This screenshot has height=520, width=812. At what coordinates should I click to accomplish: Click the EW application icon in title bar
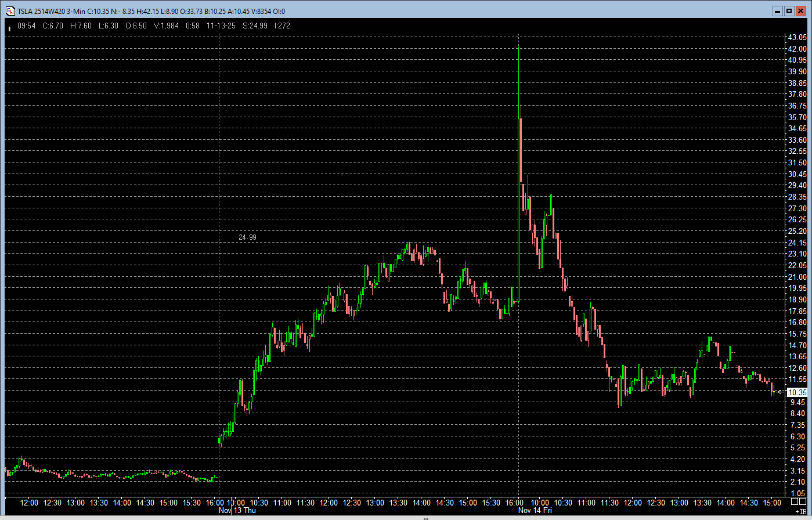point(10,11)
